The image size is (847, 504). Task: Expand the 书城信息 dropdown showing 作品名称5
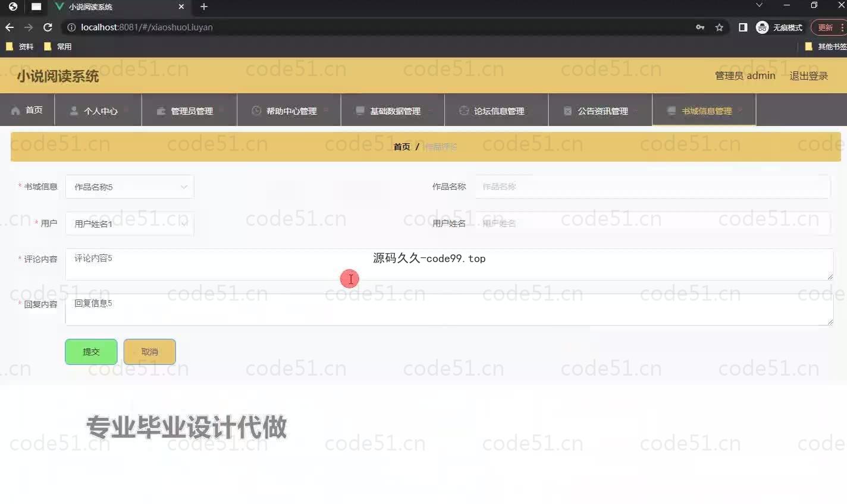click(130, 187)
